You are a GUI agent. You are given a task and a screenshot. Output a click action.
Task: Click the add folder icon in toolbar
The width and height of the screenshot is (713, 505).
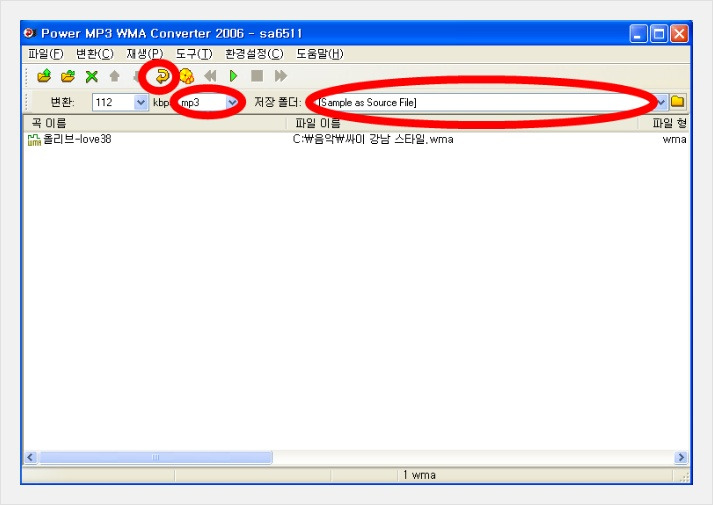(68, 76)
